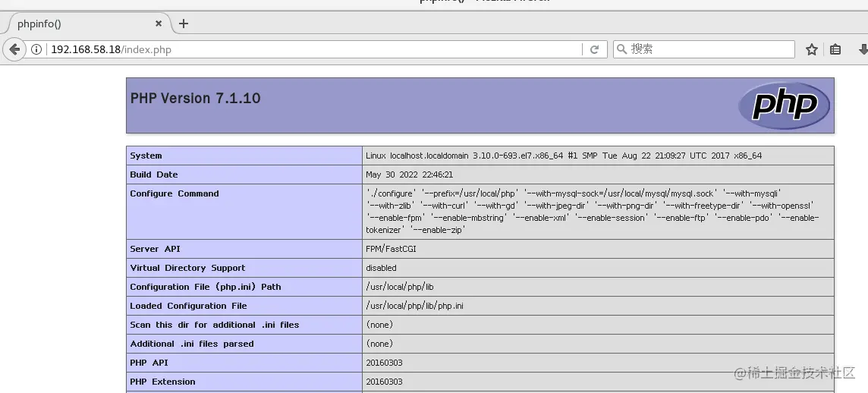Click the './configure' command text

pyautogui.click(x=391, y=193)
